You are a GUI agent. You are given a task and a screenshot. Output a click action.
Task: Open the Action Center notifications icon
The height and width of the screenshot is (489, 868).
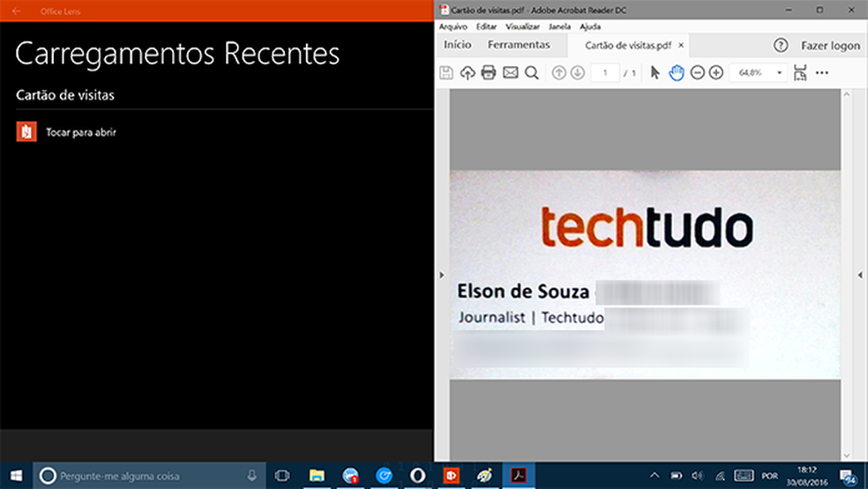coord(848,476)
